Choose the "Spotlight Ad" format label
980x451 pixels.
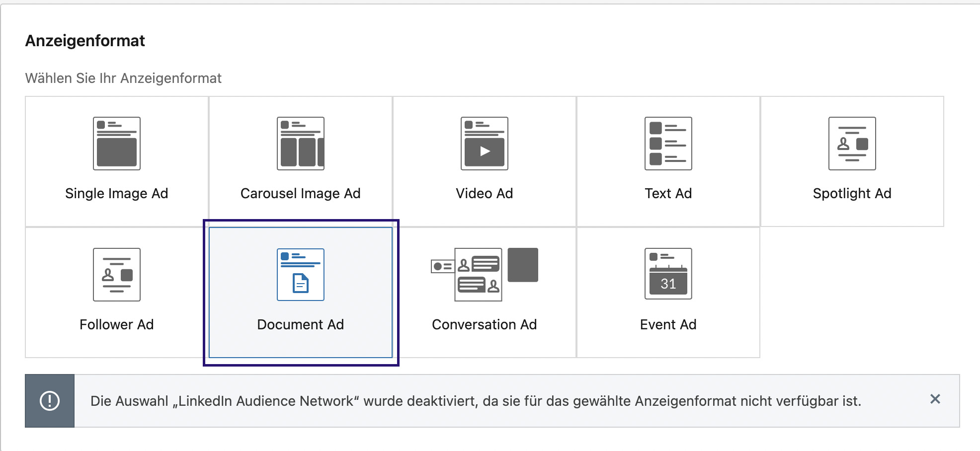852,193
